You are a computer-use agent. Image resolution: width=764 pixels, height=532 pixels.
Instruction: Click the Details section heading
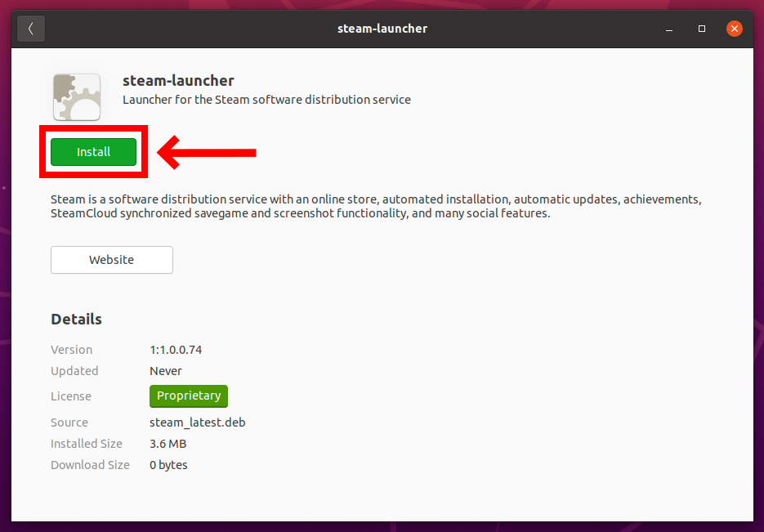77,319
